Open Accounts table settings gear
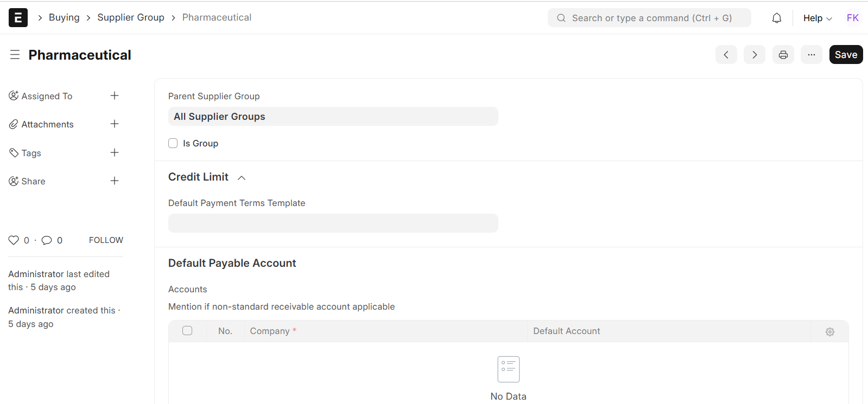The height and width of the screenshot is (404, 868). tap(829, 332)
